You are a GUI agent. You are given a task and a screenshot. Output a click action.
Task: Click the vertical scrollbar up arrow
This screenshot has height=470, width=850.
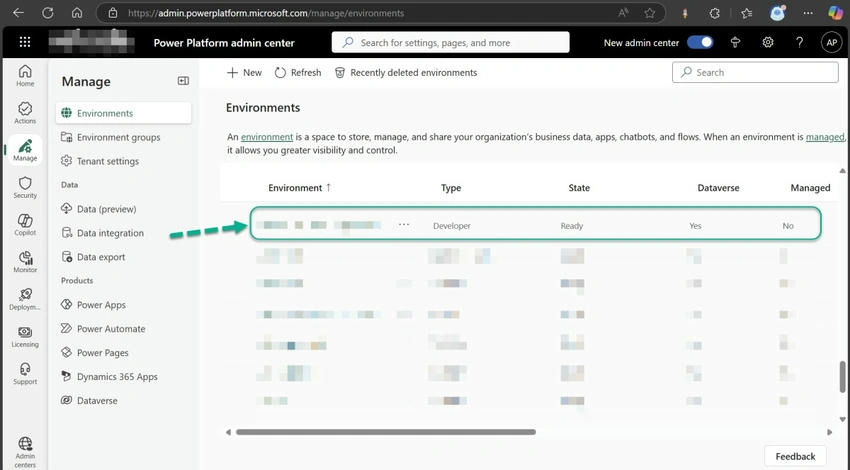coord(842,171)
